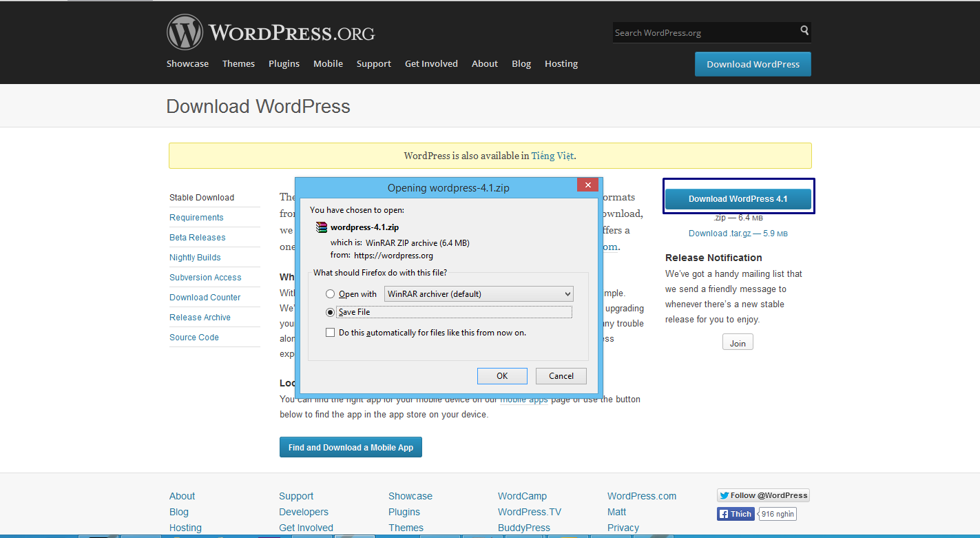Viewport: 980px width, 538px height.
Task: Click the Download .tar.gz link
Action: 719,234
